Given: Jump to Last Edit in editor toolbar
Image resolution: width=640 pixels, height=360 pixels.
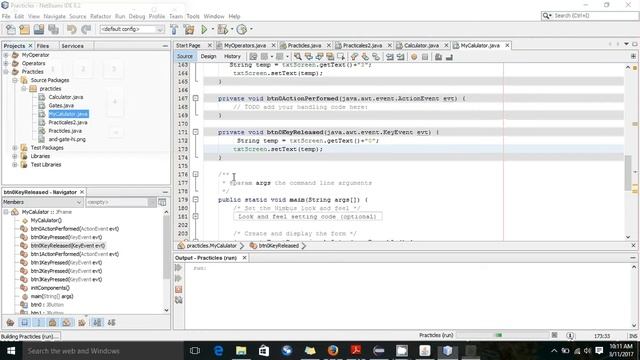Looking at the screenshot, I should 253,57.
